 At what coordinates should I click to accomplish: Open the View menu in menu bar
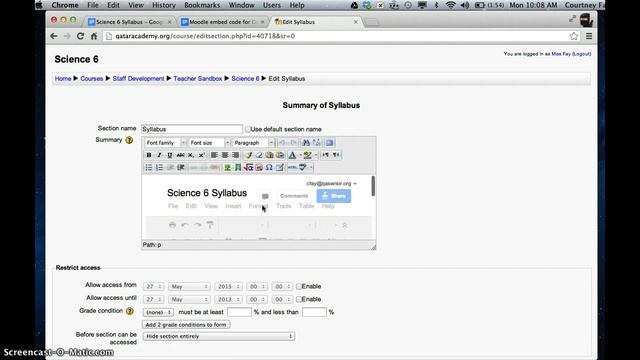tap(136, 5)
